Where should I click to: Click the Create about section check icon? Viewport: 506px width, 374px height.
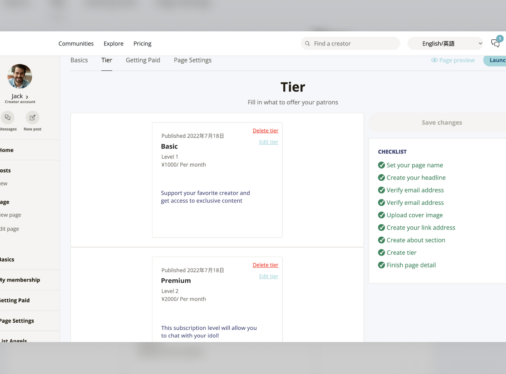click(x=381, y=240)
